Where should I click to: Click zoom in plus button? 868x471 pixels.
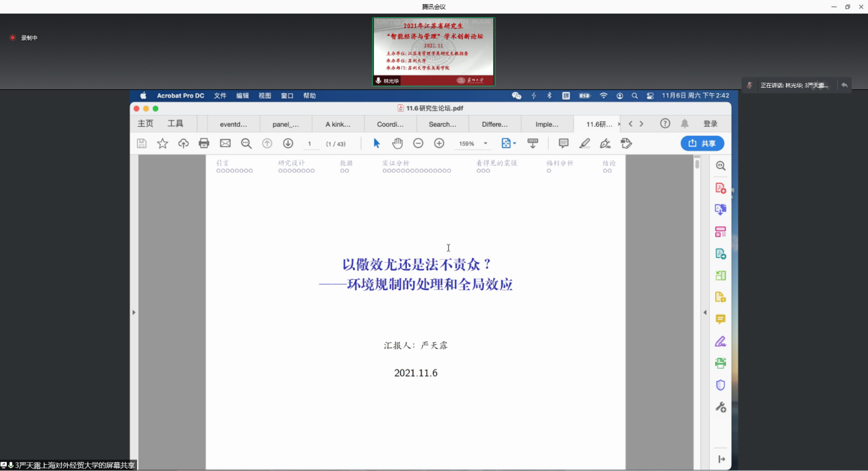(x=439, y=143)
